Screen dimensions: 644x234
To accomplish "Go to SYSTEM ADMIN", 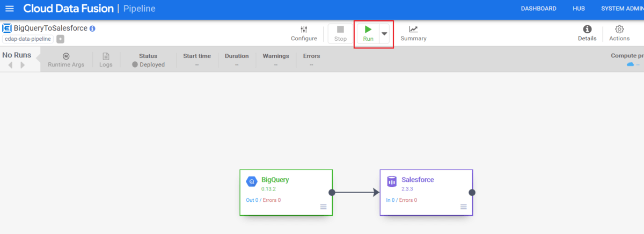I will pyautogui.click(x=621, y=9).
